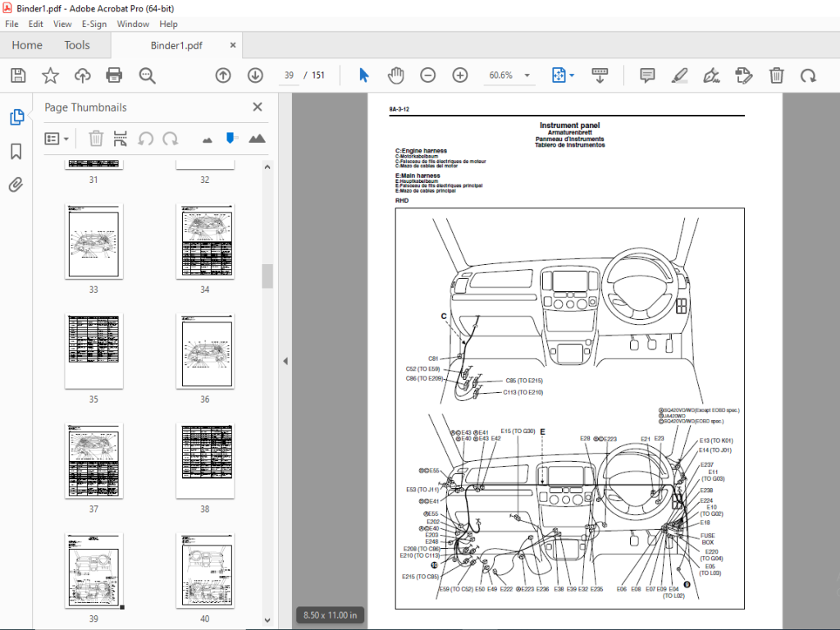Enlarge thumbnail size large mountain icon

pos(257,139)
